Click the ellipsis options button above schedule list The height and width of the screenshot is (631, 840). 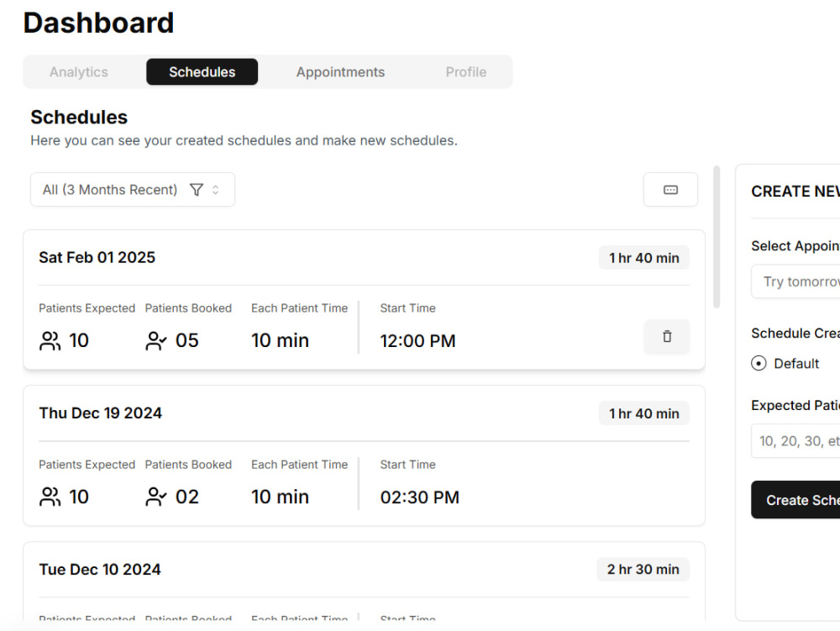(669, 189)
